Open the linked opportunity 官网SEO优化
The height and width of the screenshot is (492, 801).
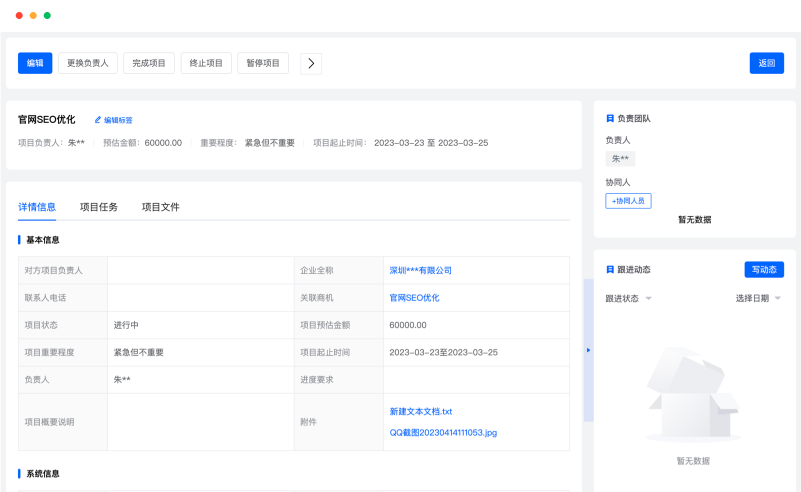414,298
